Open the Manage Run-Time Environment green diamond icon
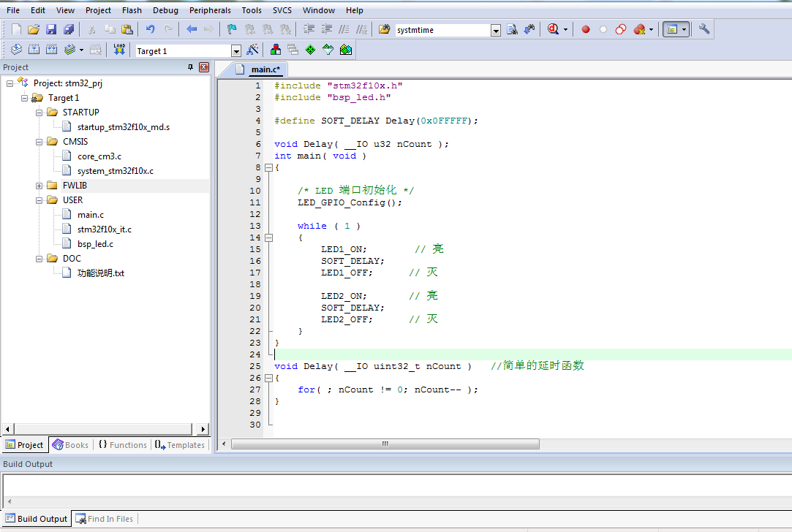This screenshot has width=792, height=532. point(310,50)
